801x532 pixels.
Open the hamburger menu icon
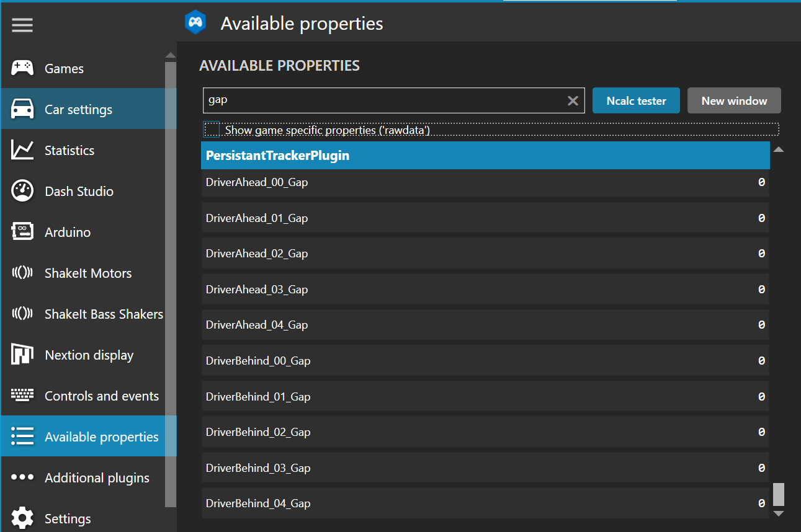tap(22, 25)
